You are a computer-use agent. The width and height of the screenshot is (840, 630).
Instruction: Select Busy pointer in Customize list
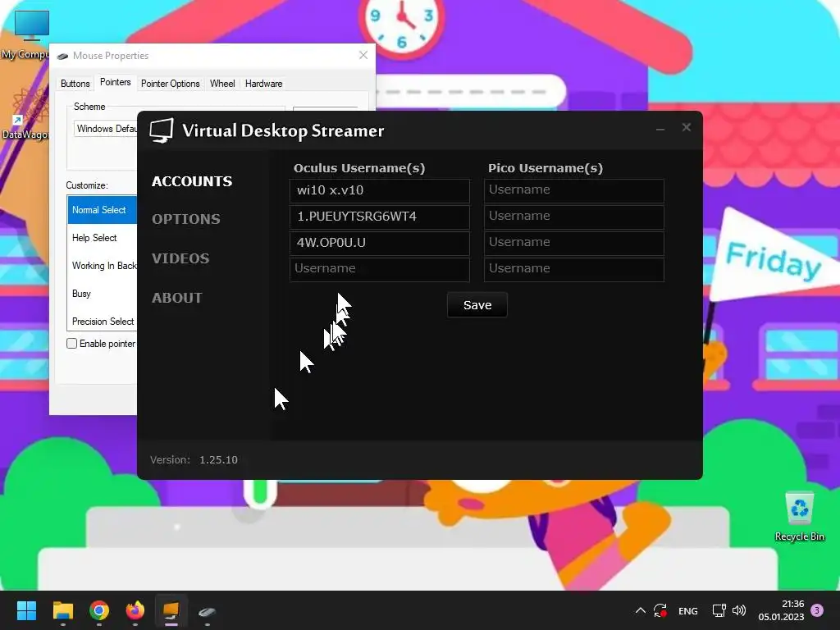pyautogui.click(x=103, y=294)
